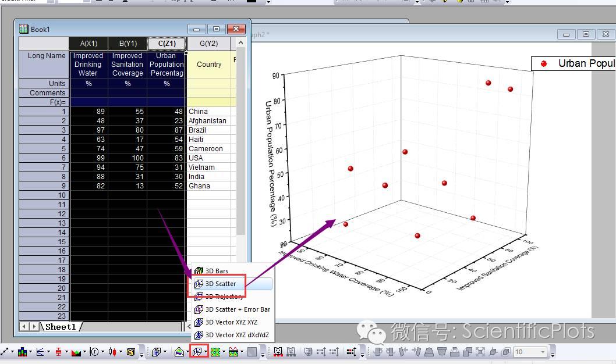The height and width of the screenshot is (364, 616).
Task: Click the line plot toolbar icon
Action: [x=5, y=352]
